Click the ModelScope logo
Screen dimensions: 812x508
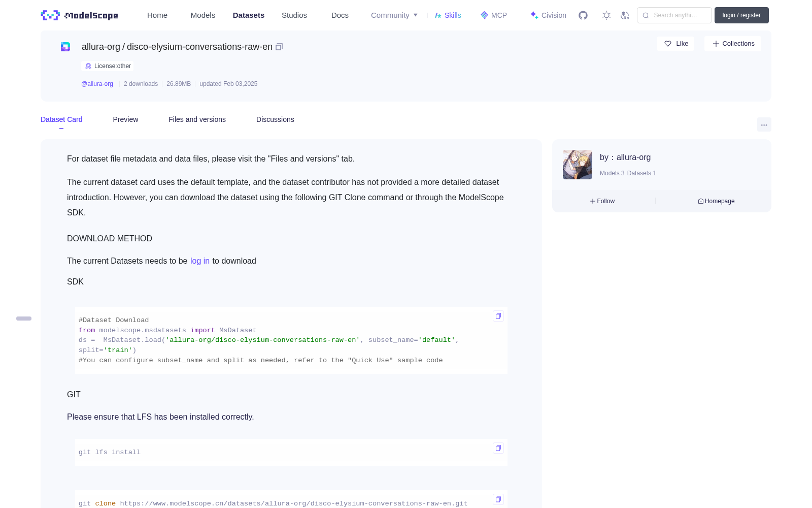[x=80, y=15]
